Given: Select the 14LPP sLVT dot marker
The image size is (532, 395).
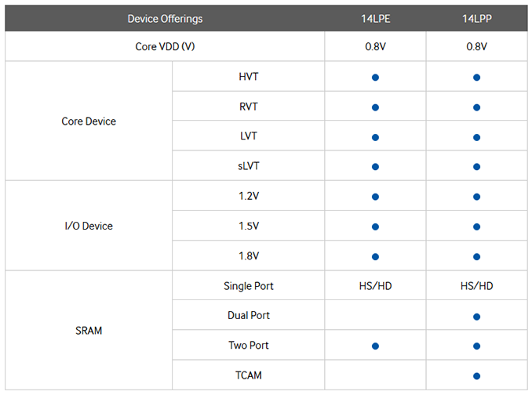Looking at the screenshot, I should [x=476, y=167].
